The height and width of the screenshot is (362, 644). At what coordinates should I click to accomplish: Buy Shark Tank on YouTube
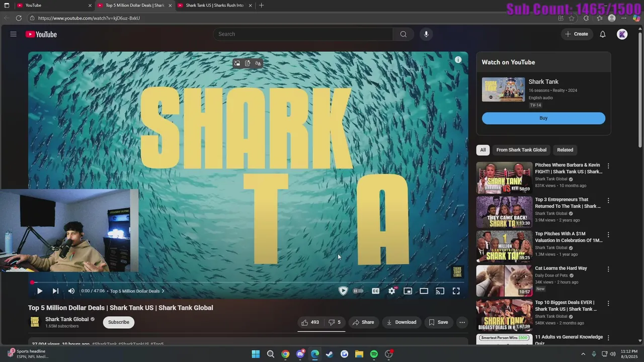[543, 118]
